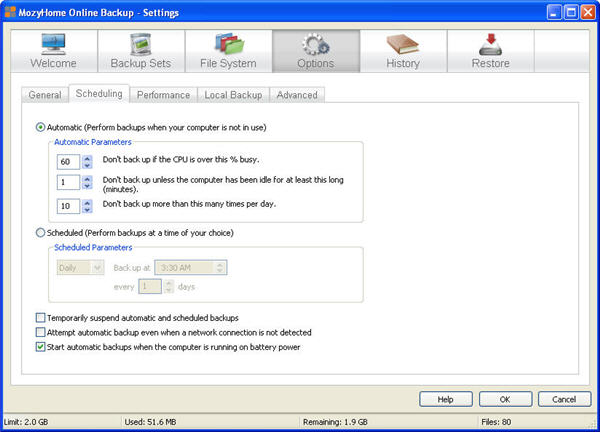The image size is (600, 432).
Task: Click the MozyHome title bar logo icon
Action: click(10, 12)
